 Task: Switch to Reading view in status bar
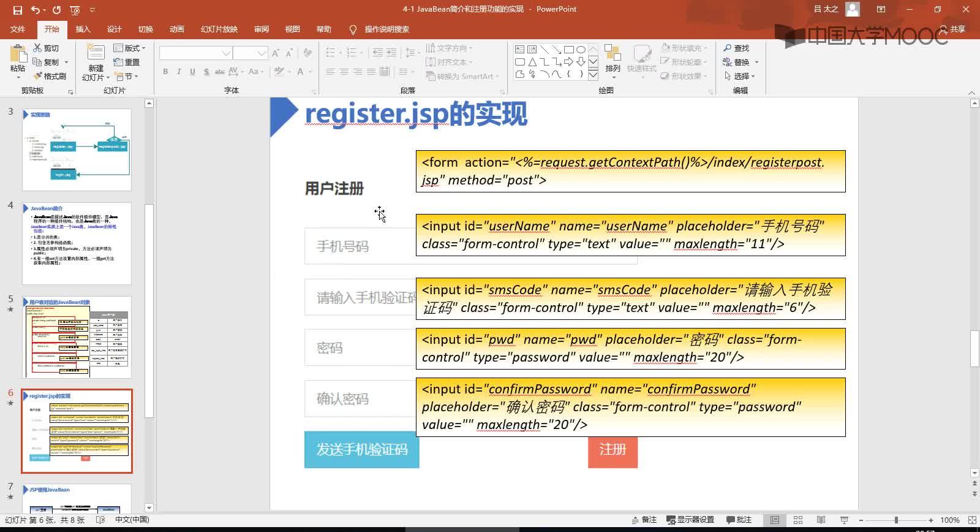821,520
